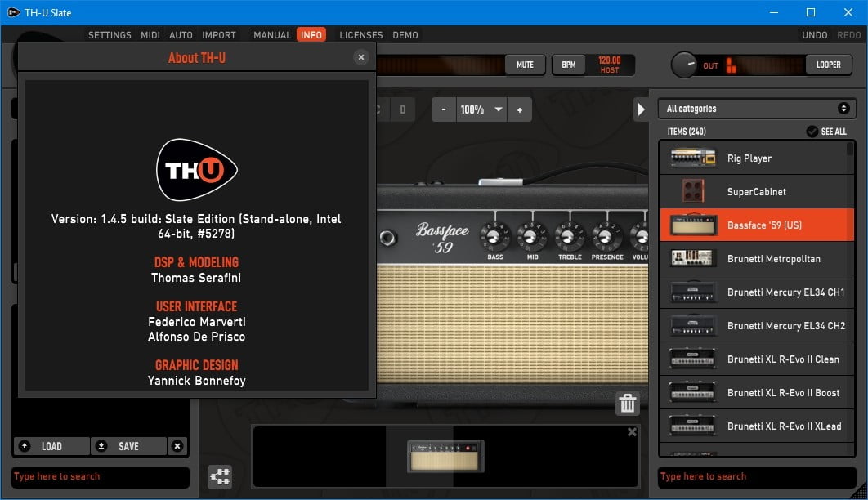Select SuperCabinet in the list

click(757, 192)
